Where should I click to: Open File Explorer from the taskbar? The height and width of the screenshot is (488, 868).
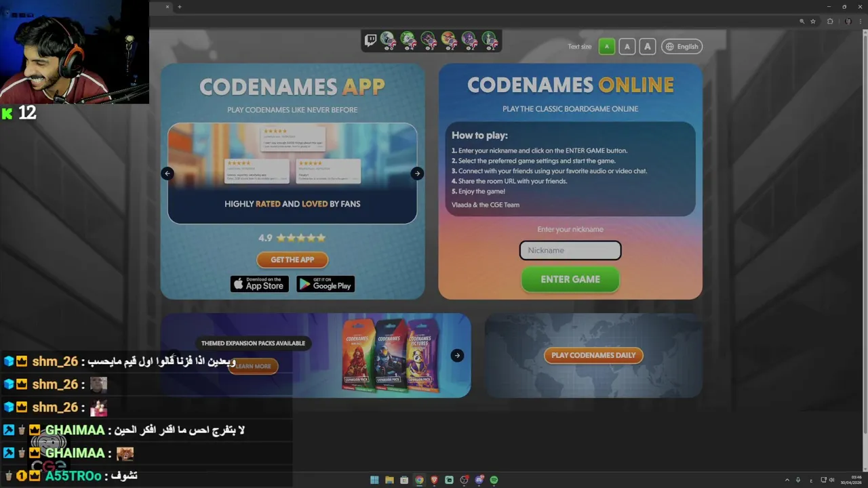click(389, 480)
